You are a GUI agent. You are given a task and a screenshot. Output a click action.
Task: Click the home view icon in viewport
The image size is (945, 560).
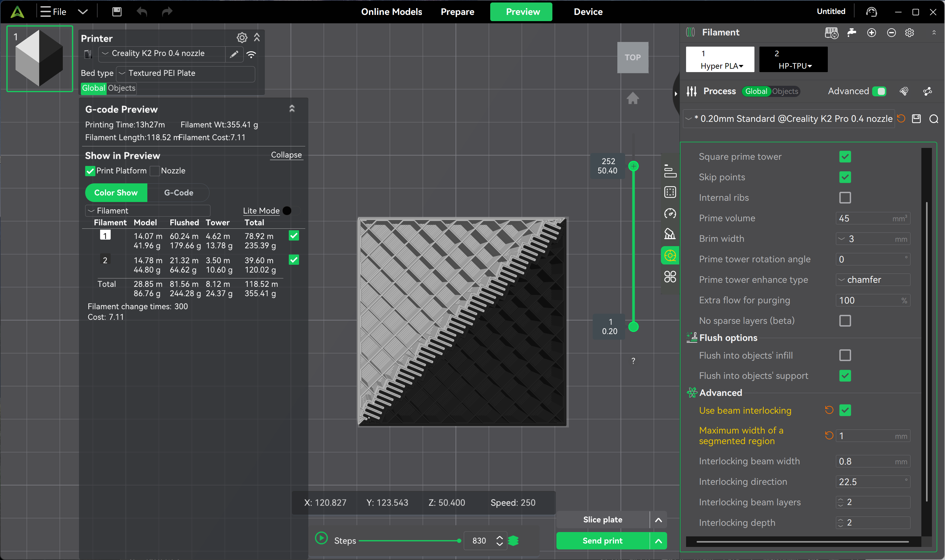pos(633,99)
